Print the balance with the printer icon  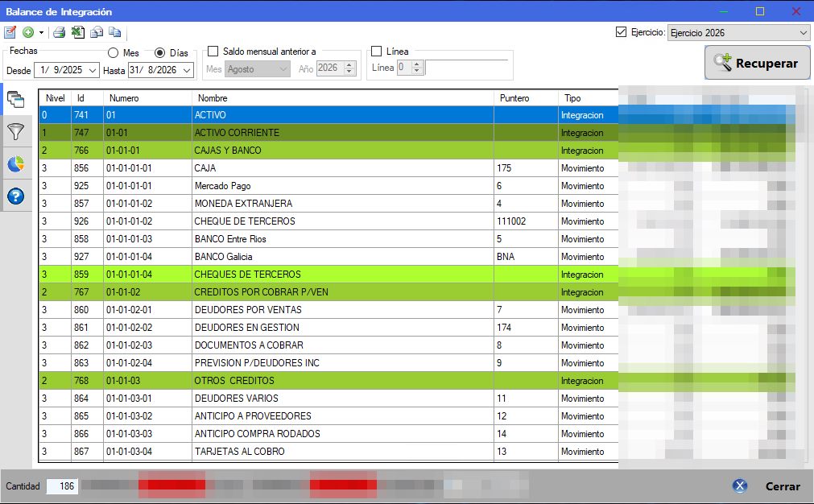60,32
